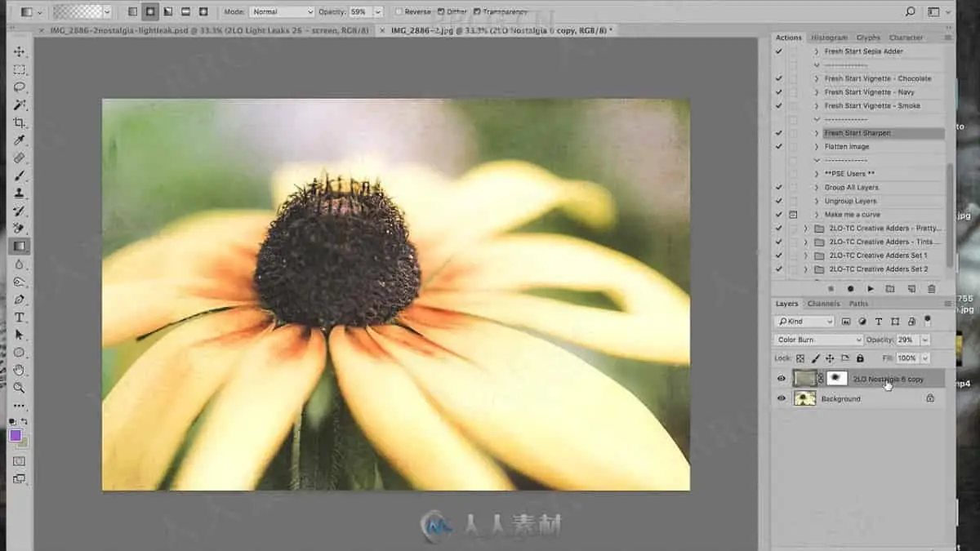Click the radial gradient style icon

(x=150, y=12)
